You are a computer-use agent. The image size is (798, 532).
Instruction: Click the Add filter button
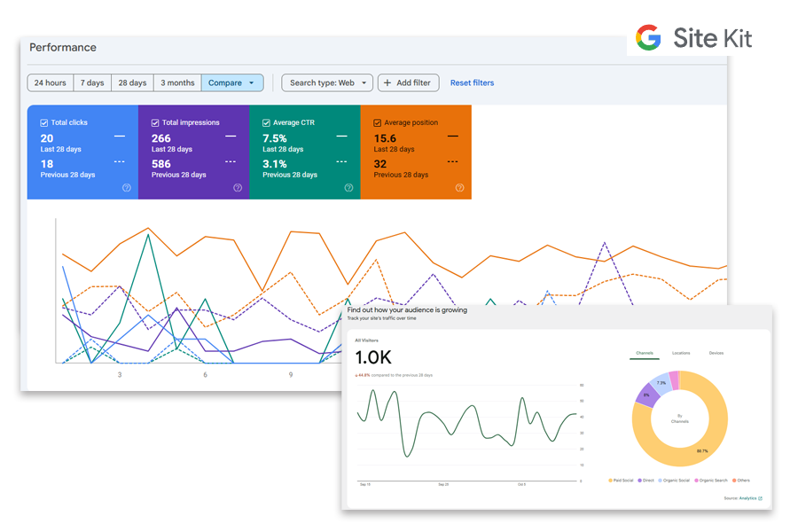408,82
